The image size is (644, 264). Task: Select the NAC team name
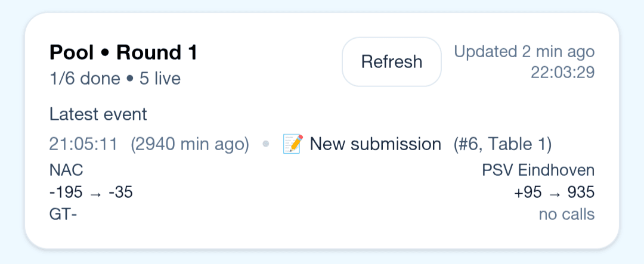point(66,171)
